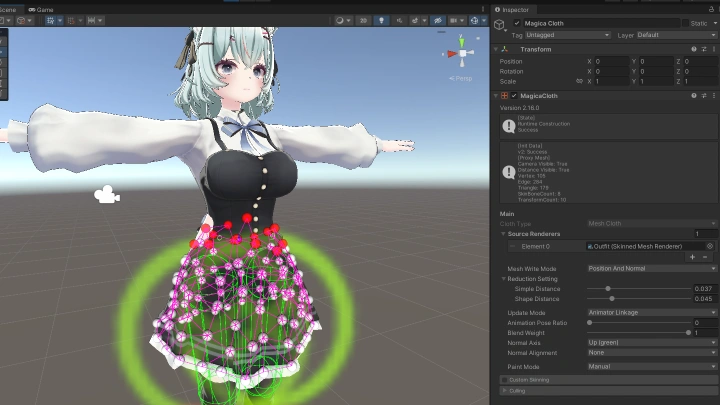The height and width of the screenshot is (405, 720).
Task: Open object picker for Outfit renderer
Action: [710, 245]
